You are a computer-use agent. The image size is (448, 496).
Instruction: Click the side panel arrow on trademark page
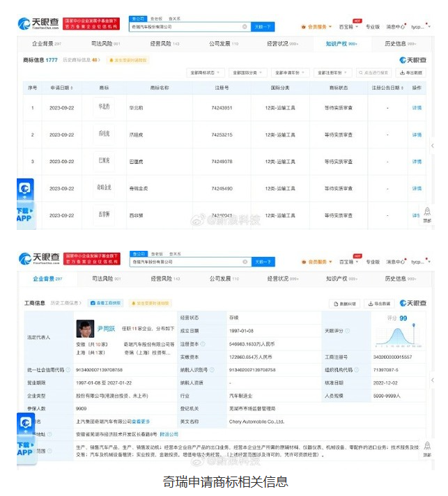coord(433,146)
